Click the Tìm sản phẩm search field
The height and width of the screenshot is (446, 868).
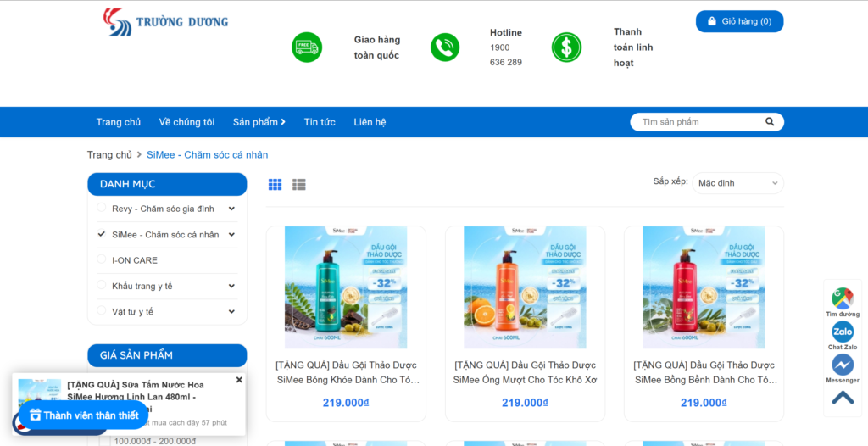click(x=701, y=122)
